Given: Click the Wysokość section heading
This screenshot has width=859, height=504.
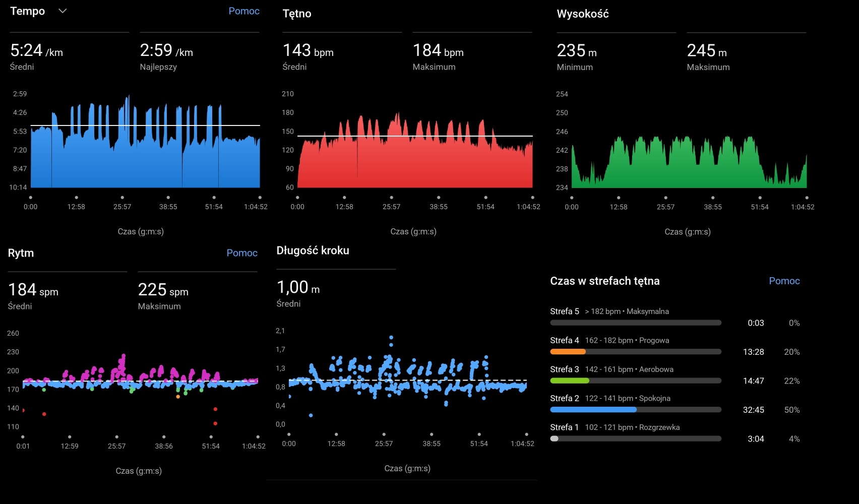Looking at the screenshot, I should click(583, 14).
